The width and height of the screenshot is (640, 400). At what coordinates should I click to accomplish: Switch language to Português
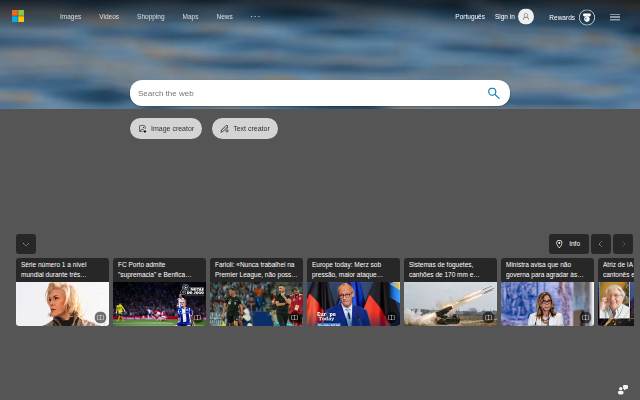click(x=470, y=17)
